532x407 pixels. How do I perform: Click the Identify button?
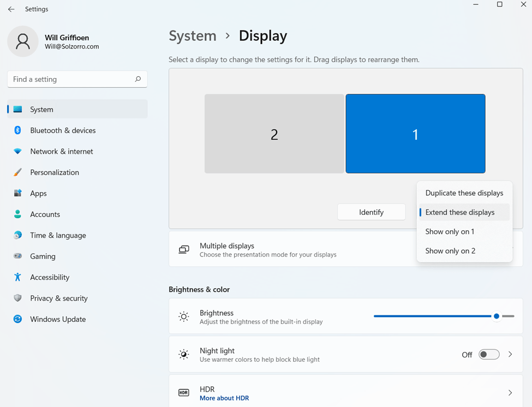(371, 212)
